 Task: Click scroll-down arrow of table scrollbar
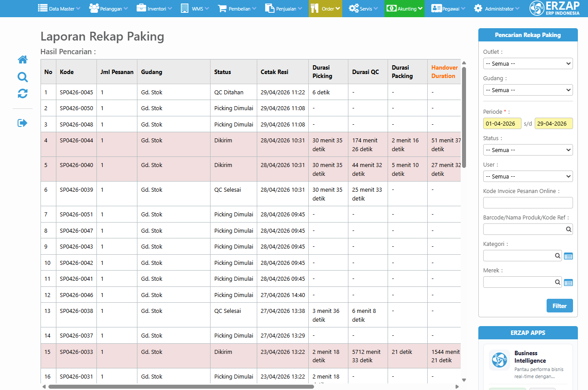pyautogui.click(x=464, y=380)
